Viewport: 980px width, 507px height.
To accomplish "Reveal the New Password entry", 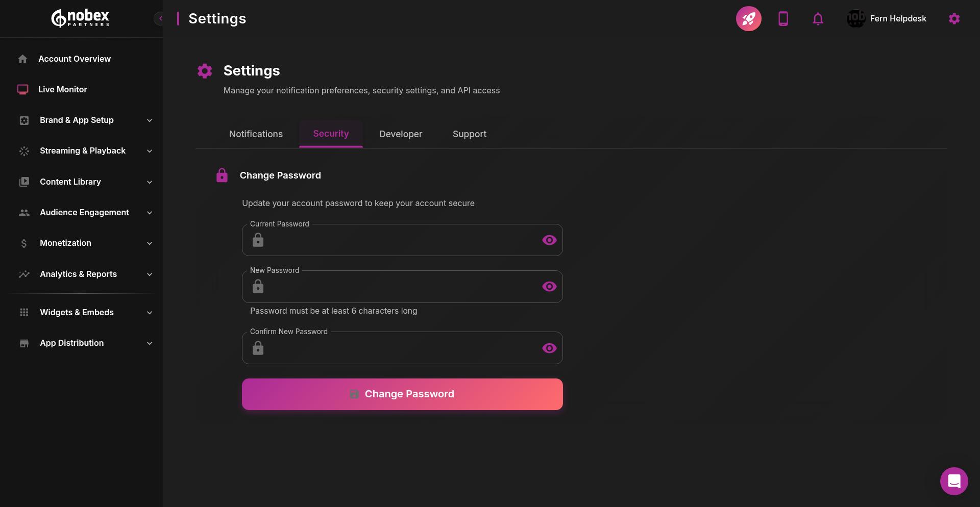I will pyautogui.click(x=549, y=286).
